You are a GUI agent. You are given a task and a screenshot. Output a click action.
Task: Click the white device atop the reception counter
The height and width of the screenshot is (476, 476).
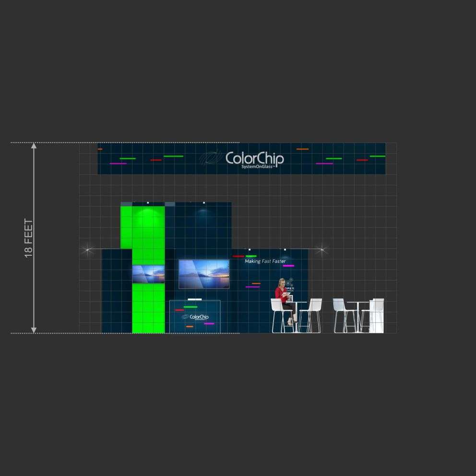click(x=195, y=299)
